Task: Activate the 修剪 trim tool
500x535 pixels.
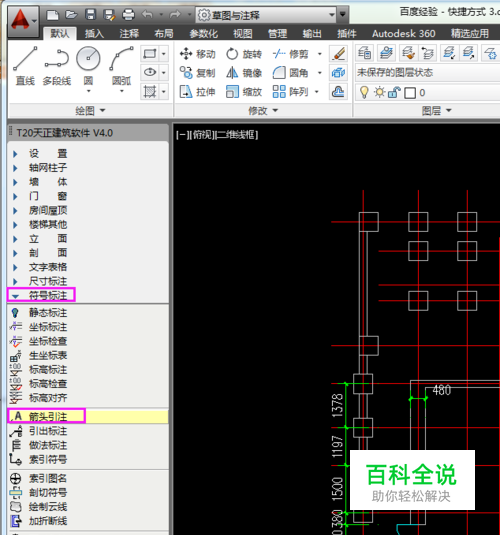Action: [291, 54]
